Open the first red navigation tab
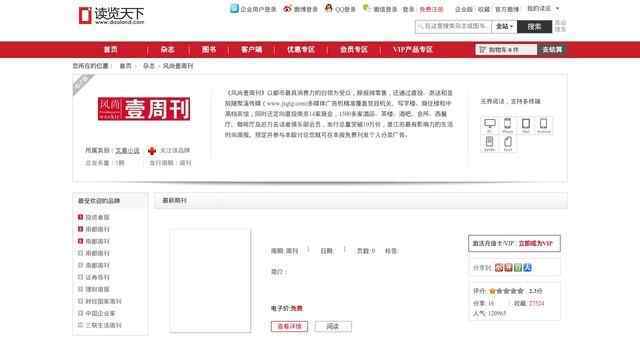640x360 pixels. click(x=110, y=50)
